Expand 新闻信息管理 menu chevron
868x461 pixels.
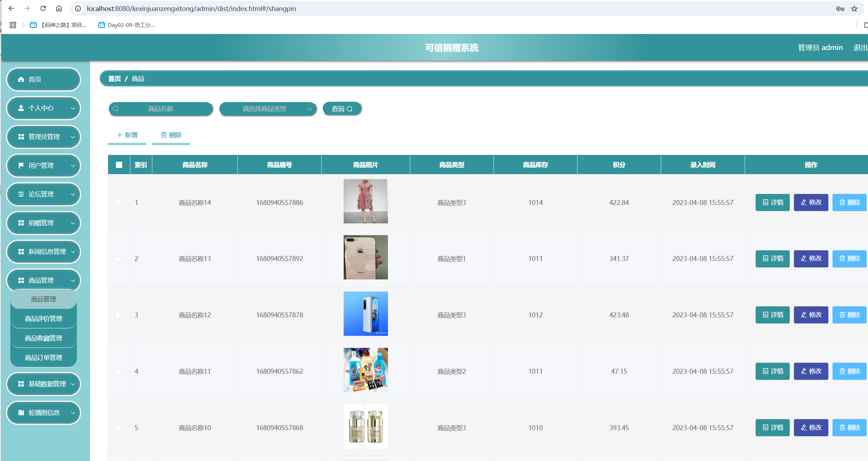tap(73, 252)
